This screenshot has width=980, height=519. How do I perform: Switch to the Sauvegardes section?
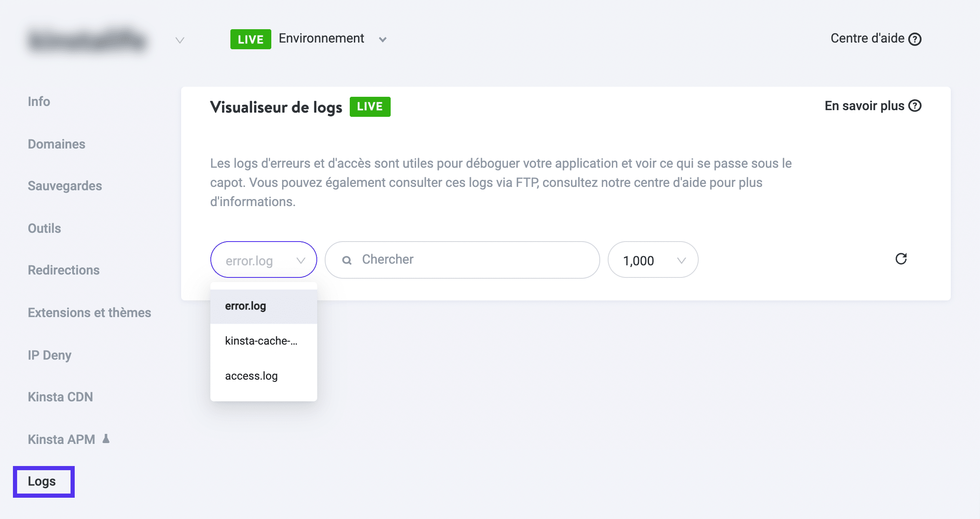click(x=65, y=186)
